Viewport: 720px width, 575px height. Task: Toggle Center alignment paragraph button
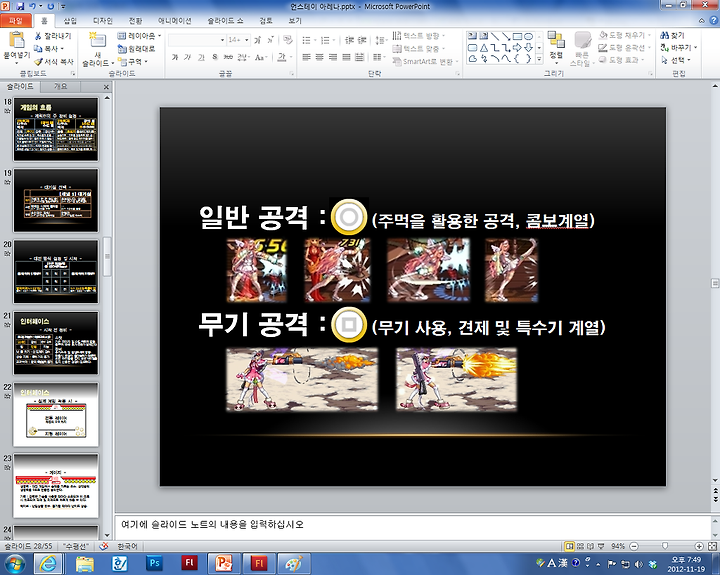point(320,57)
